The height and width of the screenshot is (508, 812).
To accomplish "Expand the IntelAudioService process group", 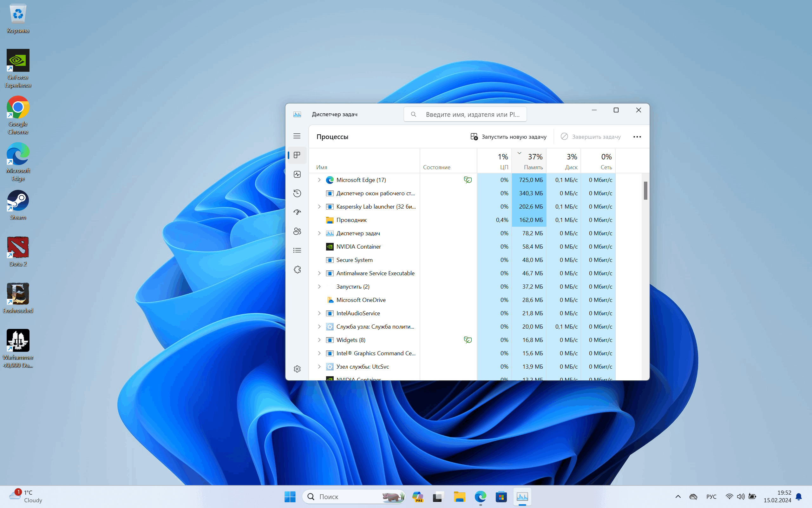I will pos(319,313).
